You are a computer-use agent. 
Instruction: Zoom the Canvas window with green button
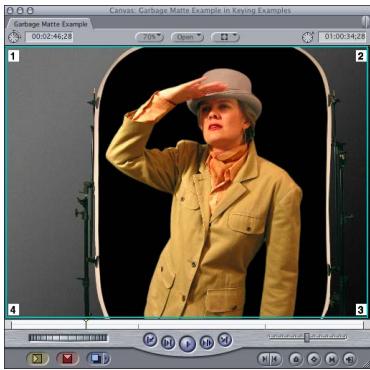coord(30,11)
